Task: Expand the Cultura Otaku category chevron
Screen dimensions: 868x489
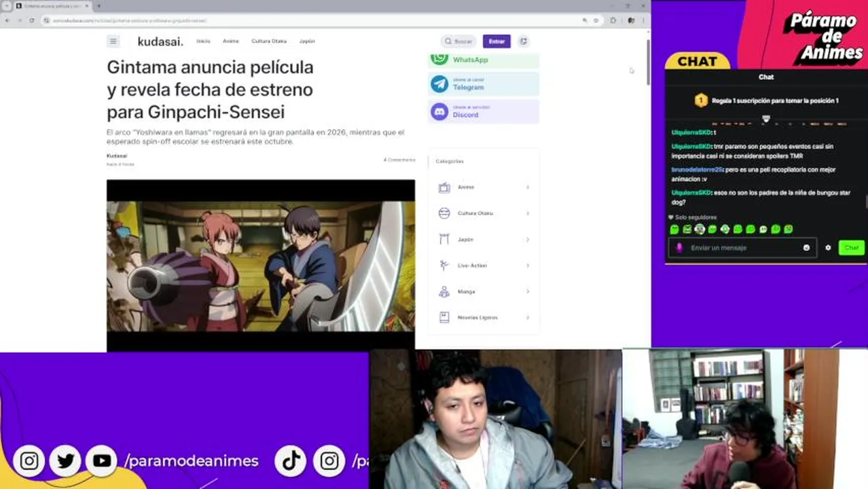Action: [528, 213]
